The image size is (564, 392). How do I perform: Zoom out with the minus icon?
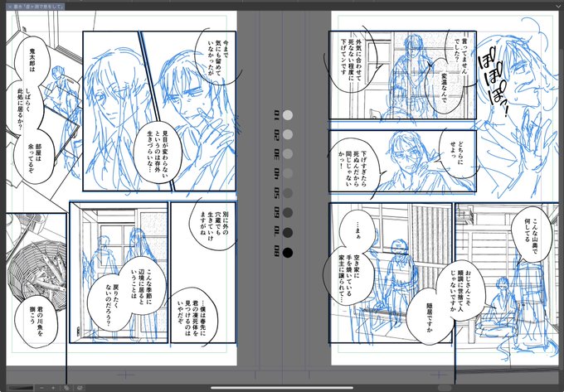pos(41,388)
